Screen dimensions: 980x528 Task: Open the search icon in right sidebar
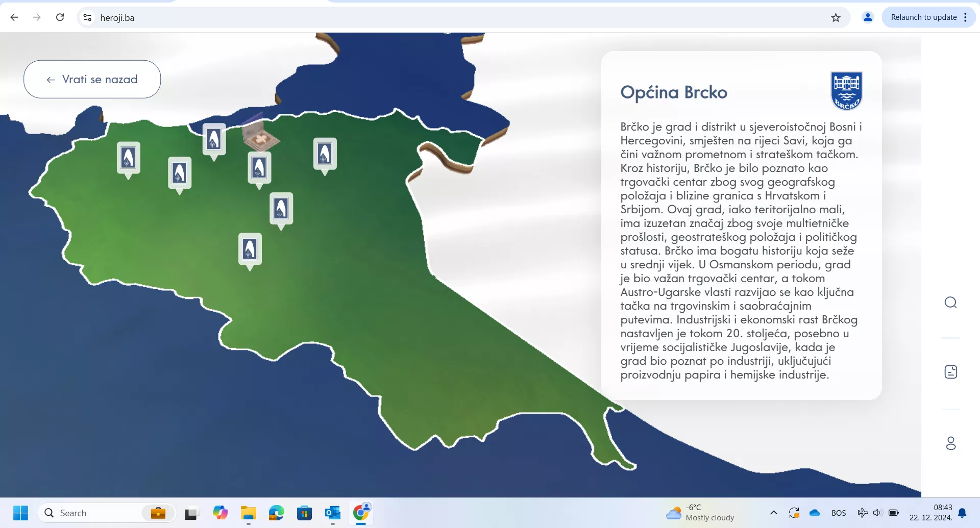pyautogui.click(x=950, y=303)
